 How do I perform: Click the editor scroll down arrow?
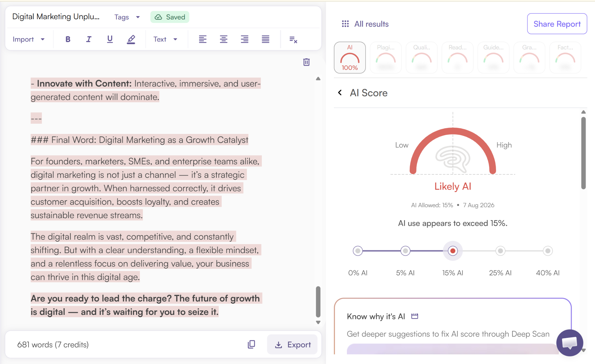pos(318,322)
